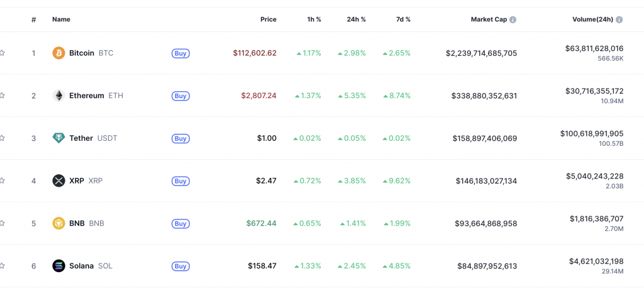The height and width of the screenshot is (298, 644).
Task: Sort table by the # rank column
Action: point(34,19)
